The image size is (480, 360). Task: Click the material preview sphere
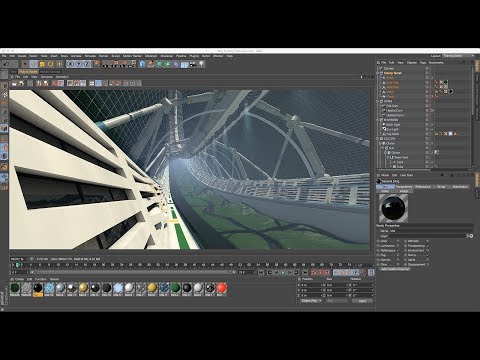click(393, 208)
